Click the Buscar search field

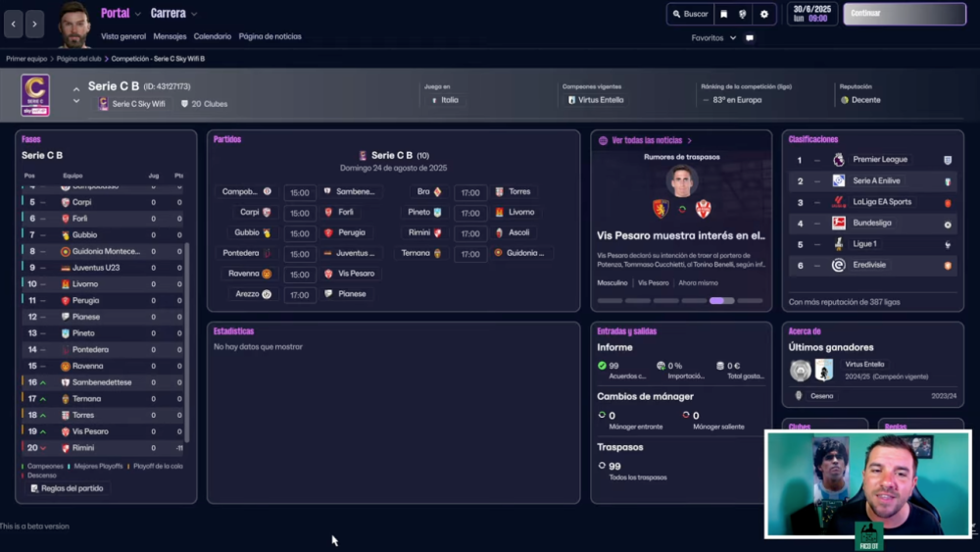pos(690,15)
